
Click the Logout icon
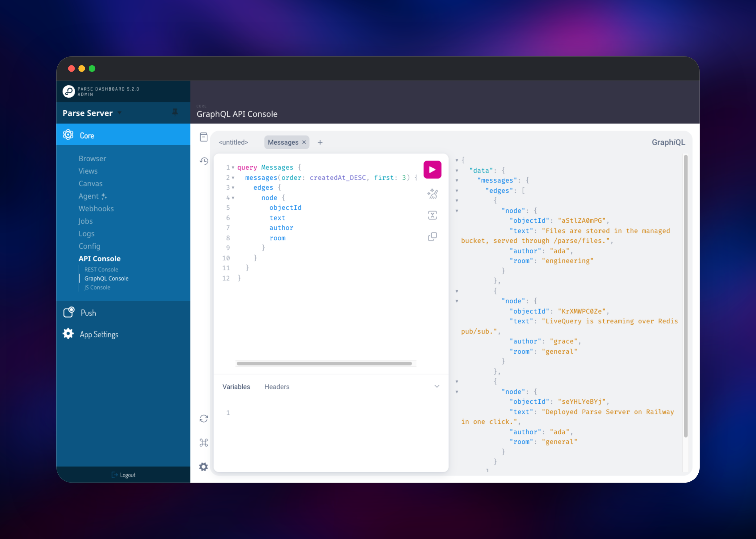point(114,475)
